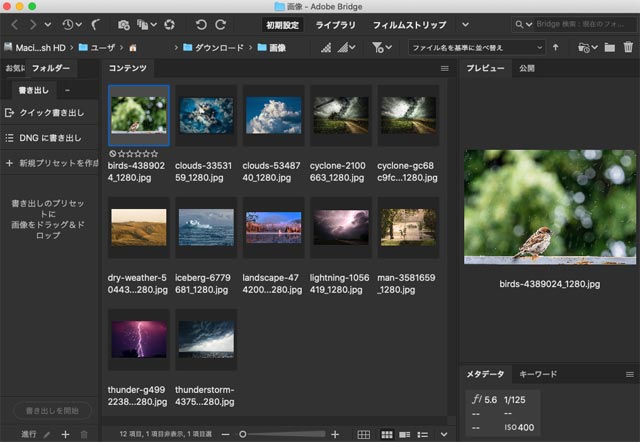Delete item with trash icon
640x442 pixels.
click(x=628, y=47)
